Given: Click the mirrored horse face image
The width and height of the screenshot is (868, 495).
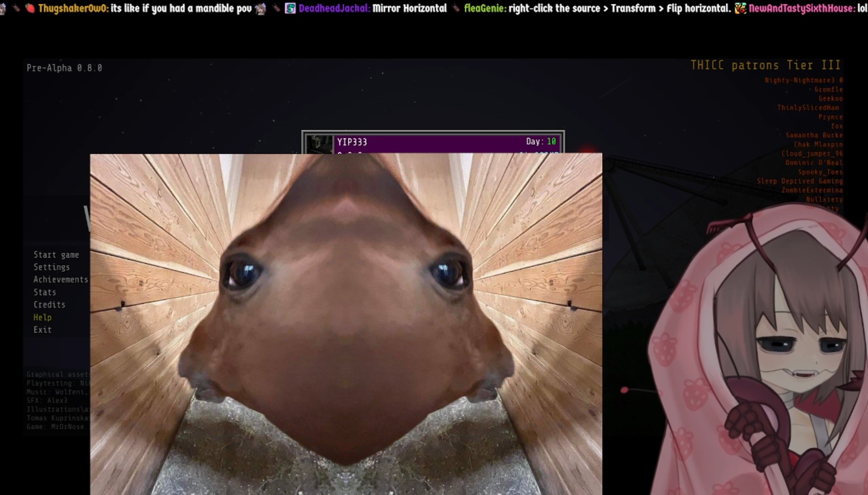Looking at the screenshot, I should 346,324.
